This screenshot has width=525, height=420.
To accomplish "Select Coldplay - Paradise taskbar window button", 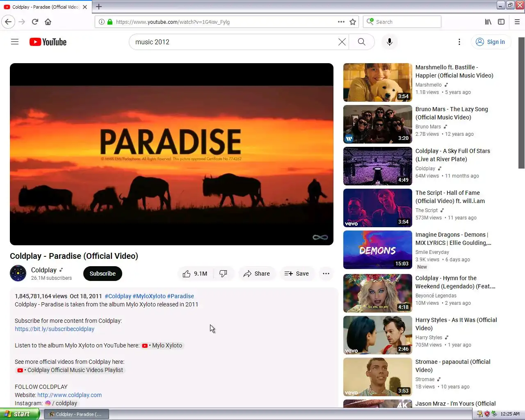I will tap(76, 414).
